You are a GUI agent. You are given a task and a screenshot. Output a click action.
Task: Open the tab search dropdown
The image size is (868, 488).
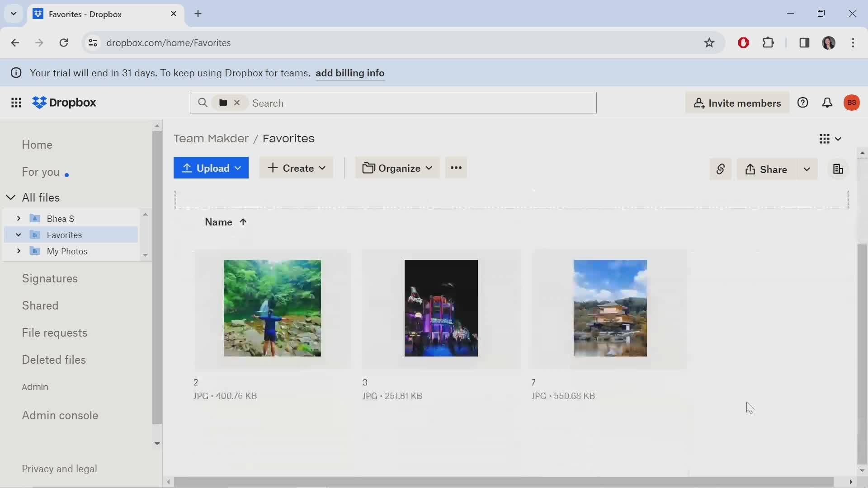click(x=14, y=14)
